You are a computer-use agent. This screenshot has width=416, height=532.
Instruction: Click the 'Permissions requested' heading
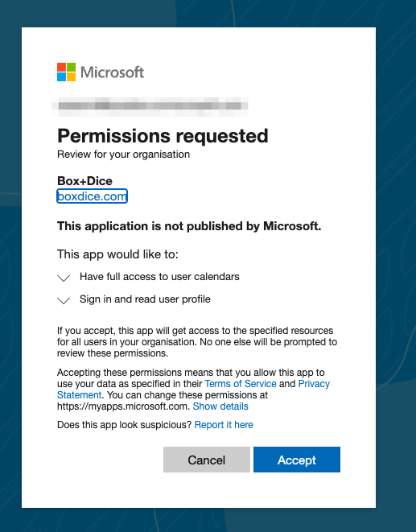coord(163,136)
